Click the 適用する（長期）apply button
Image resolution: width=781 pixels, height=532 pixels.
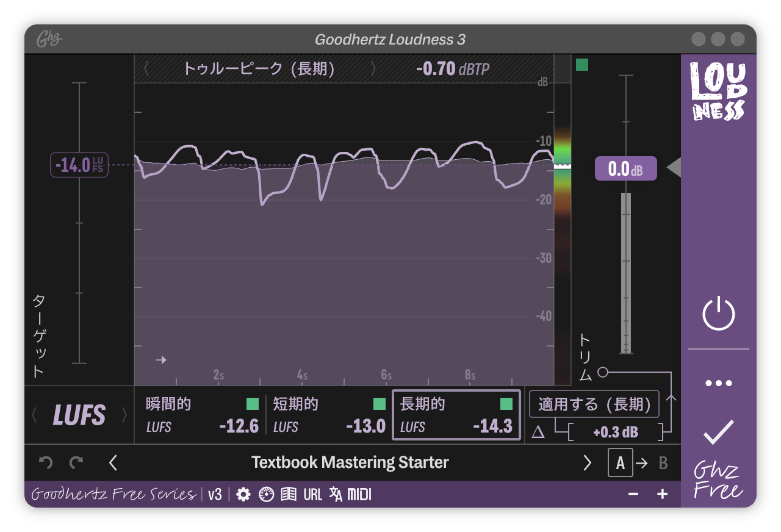tap(594, 404)
